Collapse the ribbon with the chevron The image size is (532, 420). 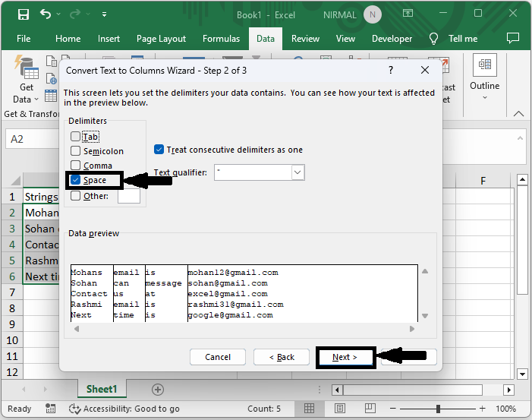point(518,114)
